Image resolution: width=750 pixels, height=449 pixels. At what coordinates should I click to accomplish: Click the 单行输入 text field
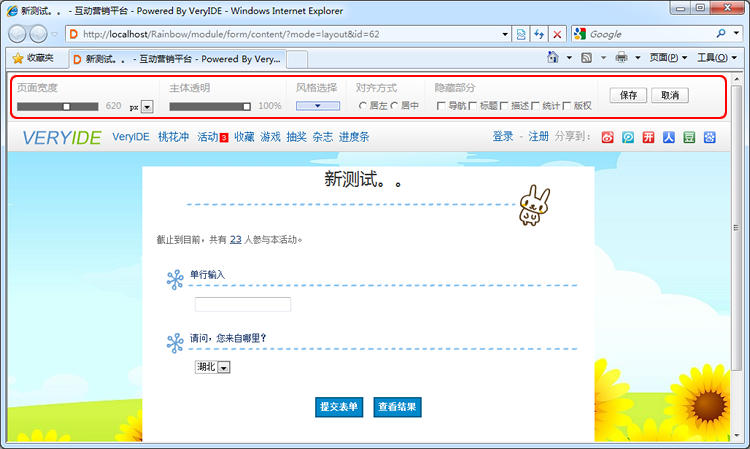[x=243, y=304]
